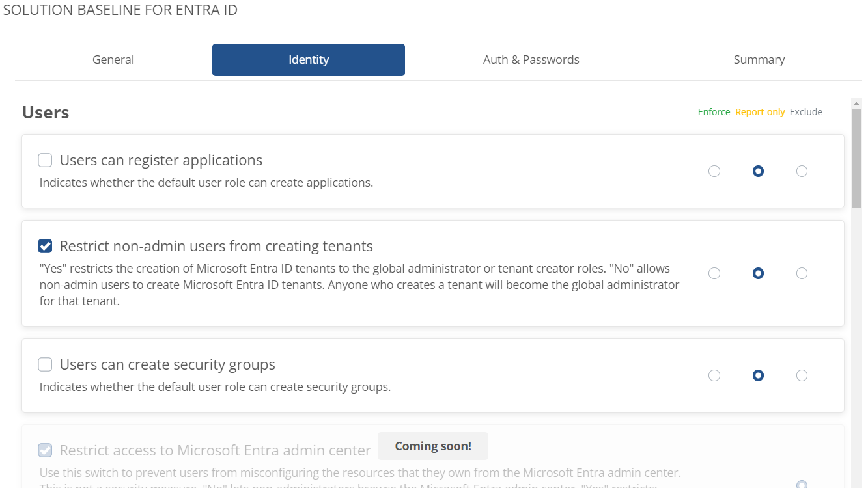Select the Identity tab

point(309,60)
